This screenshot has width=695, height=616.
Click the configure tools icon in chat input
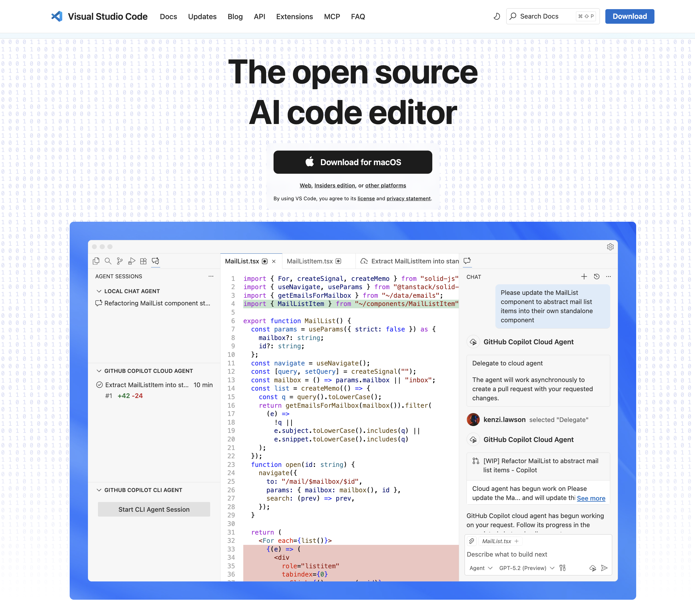click(563, 568)
